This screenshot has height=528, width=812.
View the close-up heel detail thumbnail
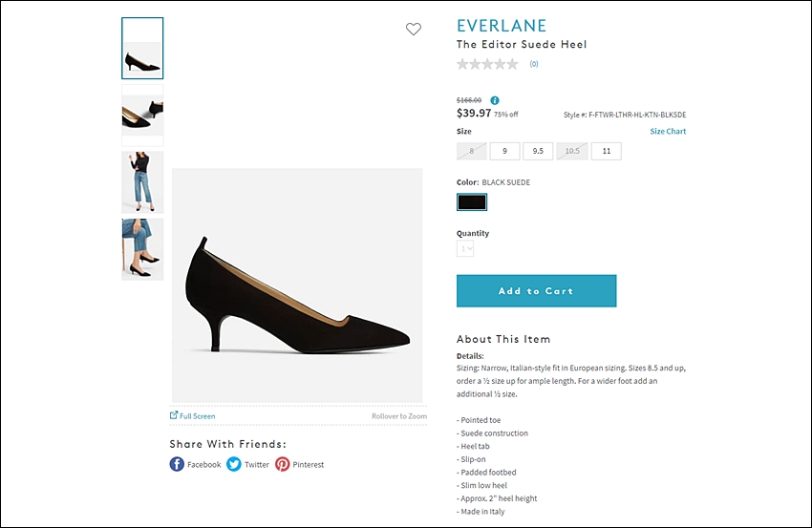point(142,116)
